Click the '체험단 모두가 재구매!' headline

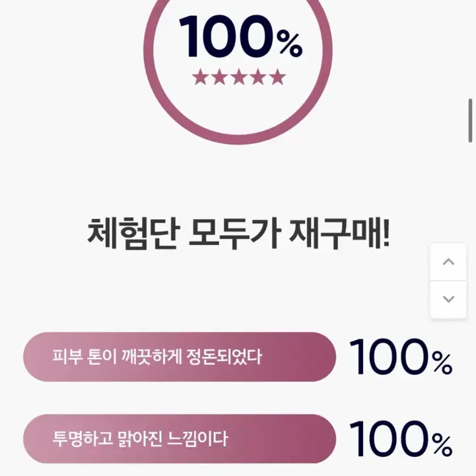[238, 234]
